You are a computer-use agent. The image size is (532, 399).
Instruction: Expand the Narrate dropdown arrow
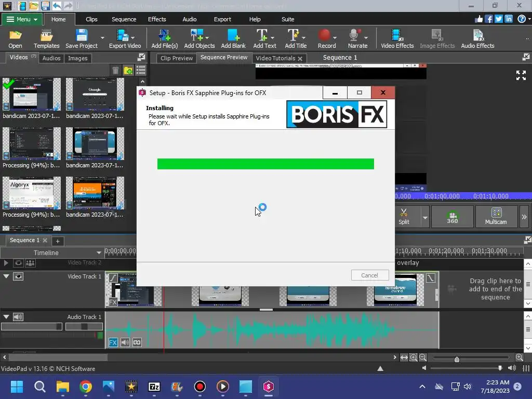pos(366,37)
